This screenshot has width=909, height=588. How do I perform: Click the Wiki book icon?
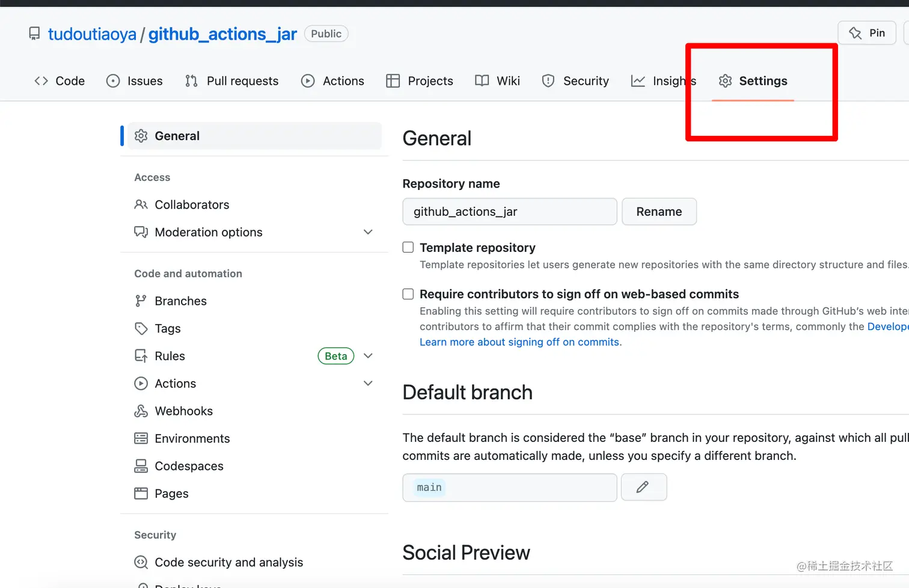pyautogui.click(x=482, y=81)
